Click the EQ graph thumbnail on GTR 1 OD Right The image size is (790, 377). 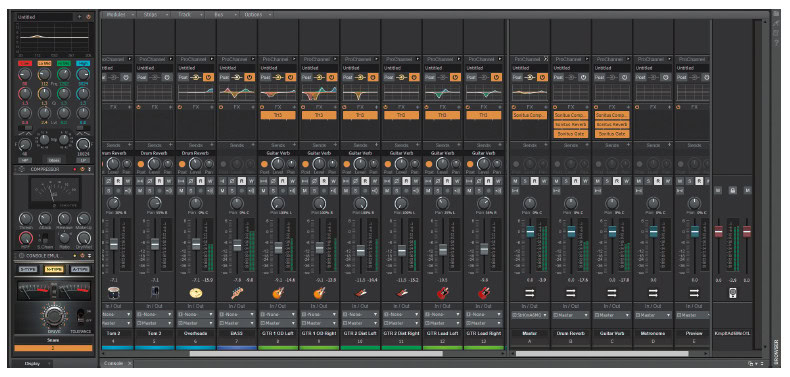pos(319,93)
